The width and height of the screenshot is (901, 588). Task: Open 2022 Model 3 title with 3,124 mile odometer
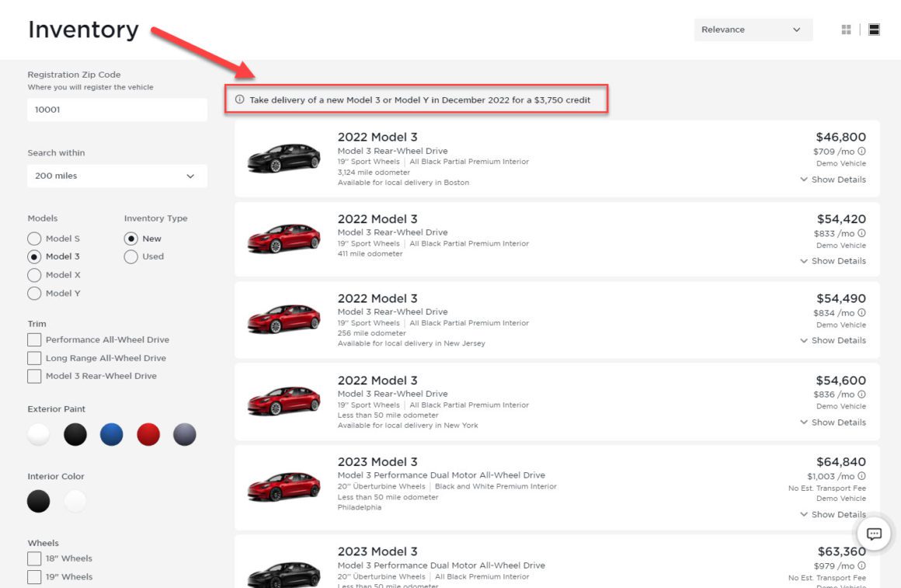tap(377, 137)
